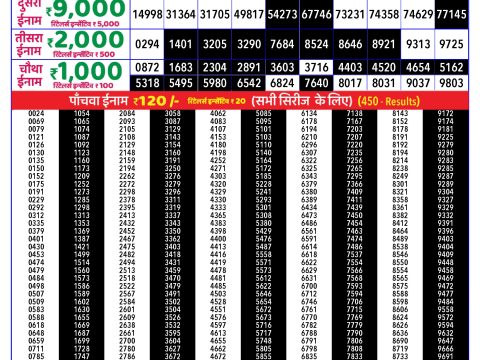Click fourth prize number 8017
Image resolution: width=480 pixels, height=360 pixels.
click(x=350, y=83)
